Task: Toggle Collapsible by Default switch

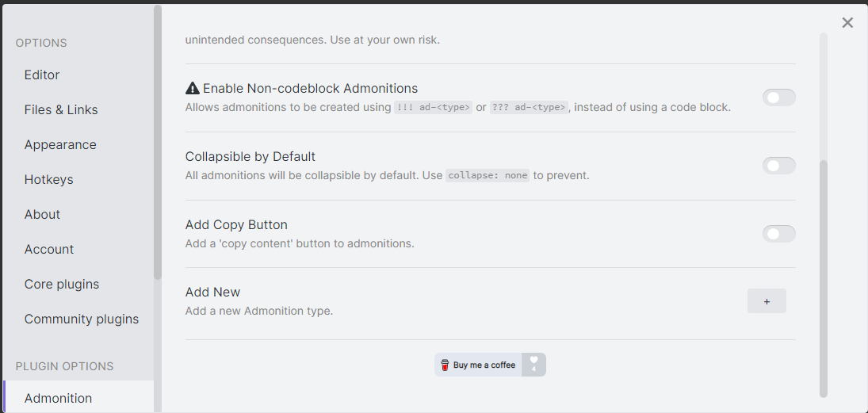Action: [x=778, y=166]
